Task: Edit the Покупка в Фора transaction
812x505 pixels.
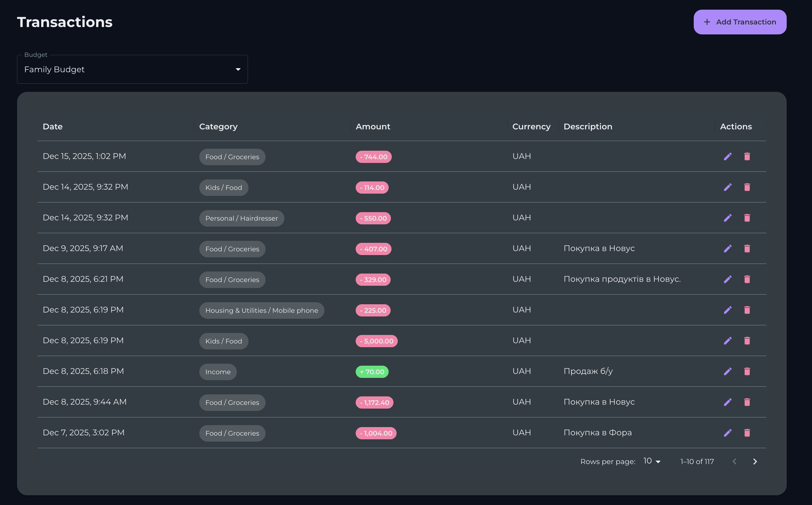Action: [x=728, y=432]
